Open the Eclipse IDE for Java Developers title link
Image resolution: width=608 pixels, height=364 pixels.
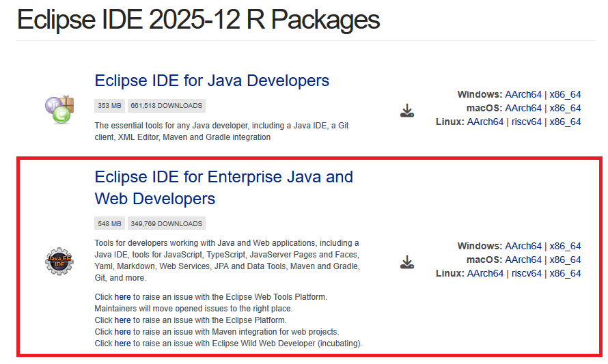click(212, 81)
